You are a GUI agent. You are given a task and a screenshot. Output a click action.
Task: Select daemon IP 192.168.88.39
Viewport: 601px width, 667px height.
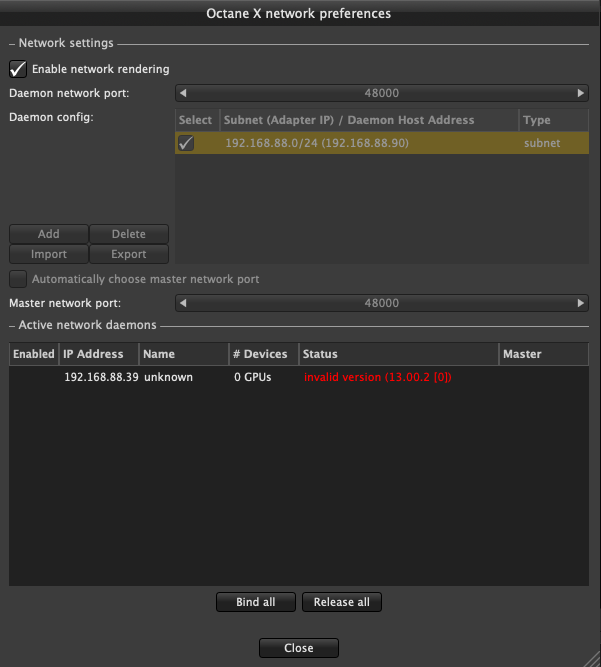point(101,377)
